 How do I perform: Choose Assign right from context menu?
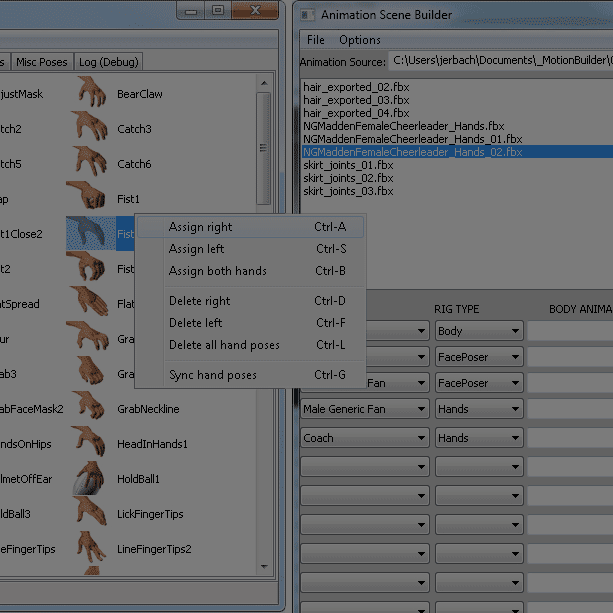coord(251,227)
